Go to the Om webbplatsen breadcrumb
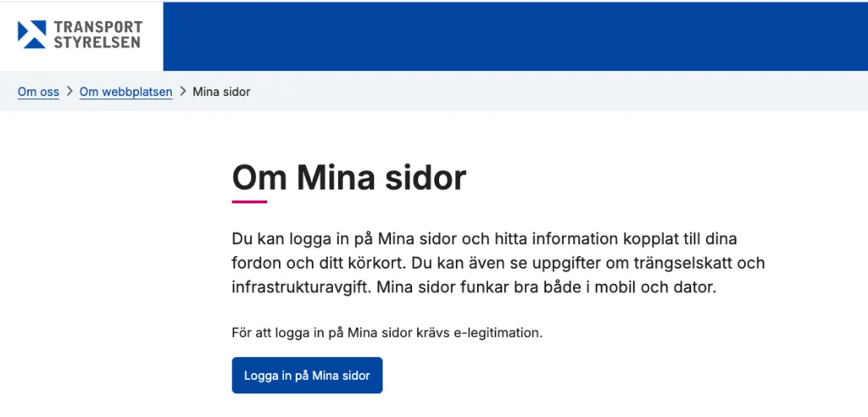Viewport: 868px width, 417px height. click(x=125, y=92)
